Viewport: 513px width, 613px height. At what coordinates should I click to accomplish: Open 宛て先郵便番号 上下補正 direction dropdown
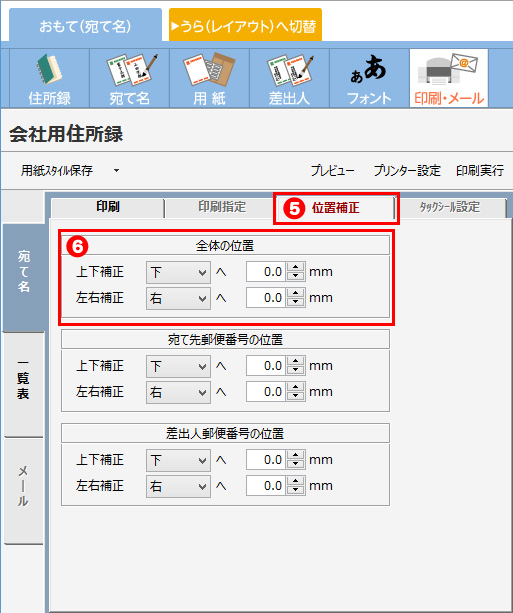178,366
